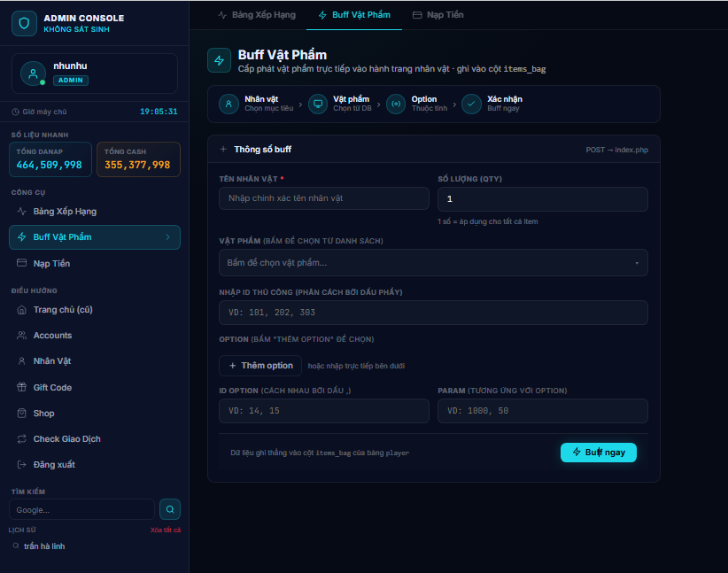Viewport: 728px width, 573px height.
Task: Click the nhunhu user avatar icon
Action: [x=33, y=74]
